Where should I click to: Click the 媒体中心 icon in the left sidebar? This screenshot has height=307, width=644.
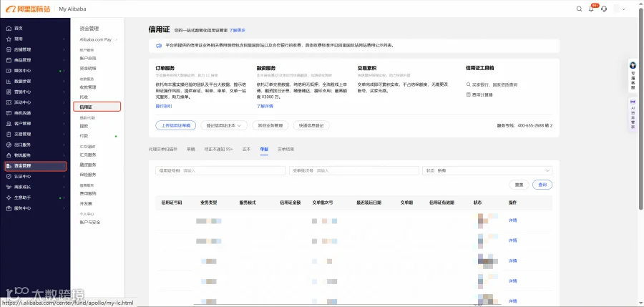tap(9, 71)
